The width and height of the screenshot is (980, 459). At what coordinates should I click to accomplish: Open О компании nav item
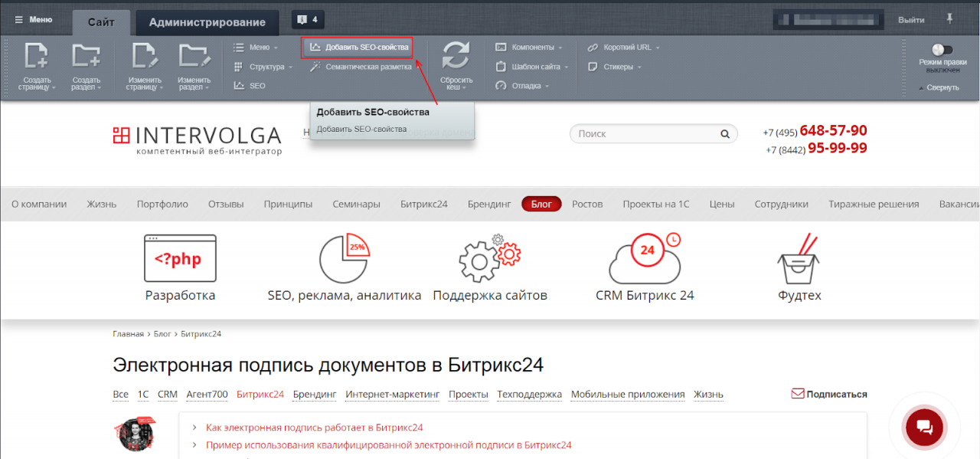39,204
